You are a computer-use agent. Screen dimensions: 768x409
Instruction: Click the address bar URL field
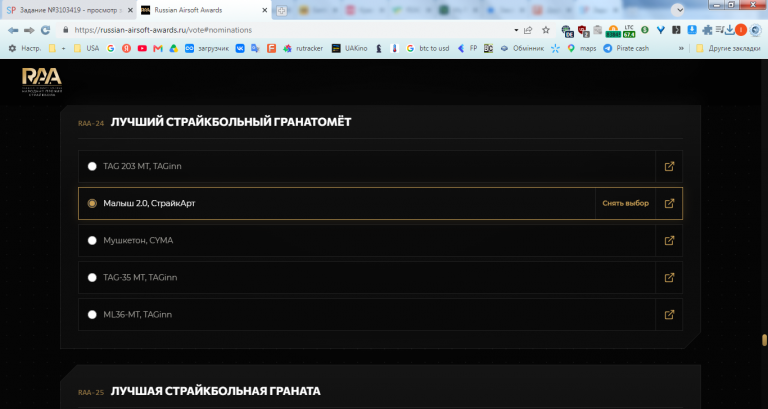pyautogui.click(x=289, y=30)
